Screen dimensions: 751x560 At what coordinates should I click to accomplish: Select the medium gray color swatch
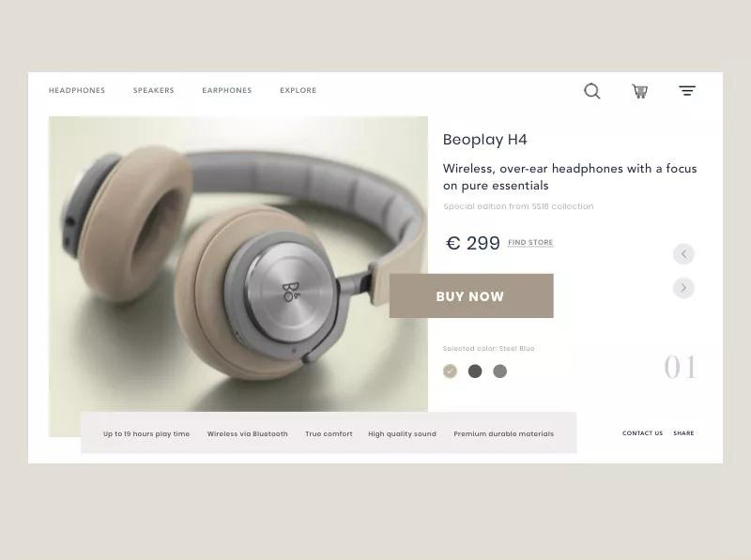(x=499, y=371)
